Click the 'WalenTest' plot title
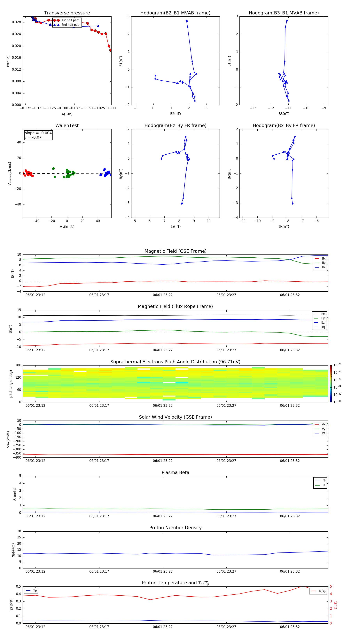This screenshot has width=351, height=644. [x=67, y=125]
